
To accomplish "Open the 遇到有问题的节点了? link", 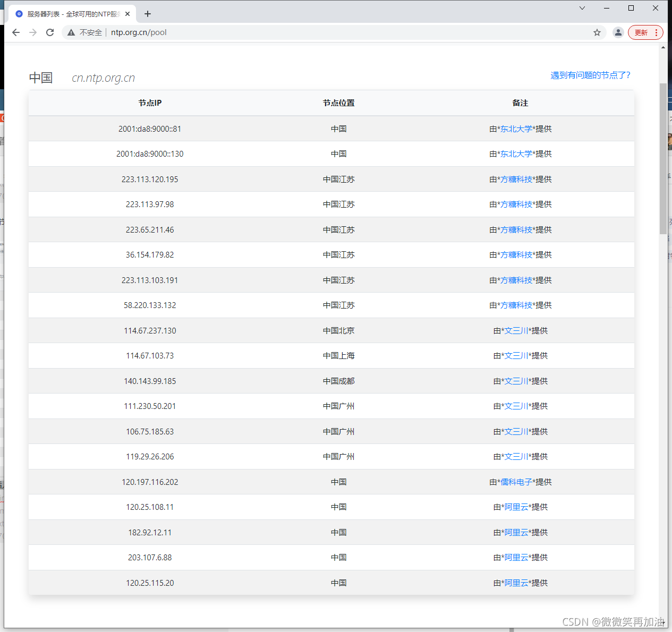I will click(x=590, y=75).
